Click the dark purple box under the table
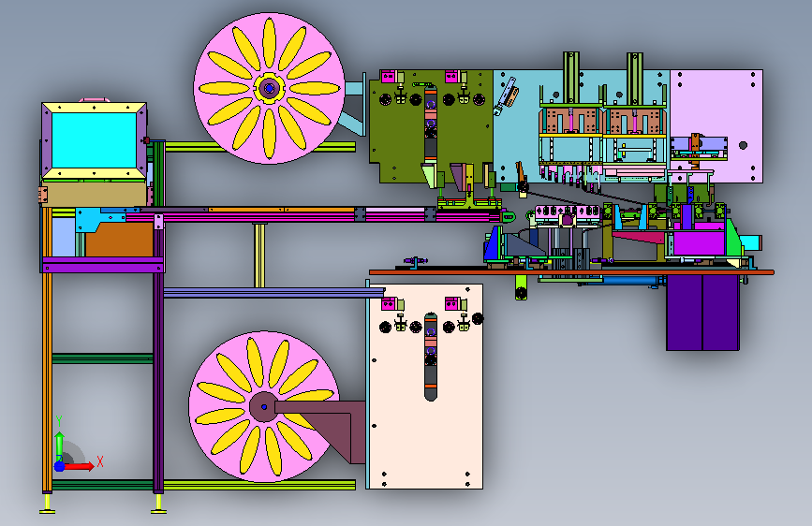Viewport: 812px width, 526px height. click(702, 313)
